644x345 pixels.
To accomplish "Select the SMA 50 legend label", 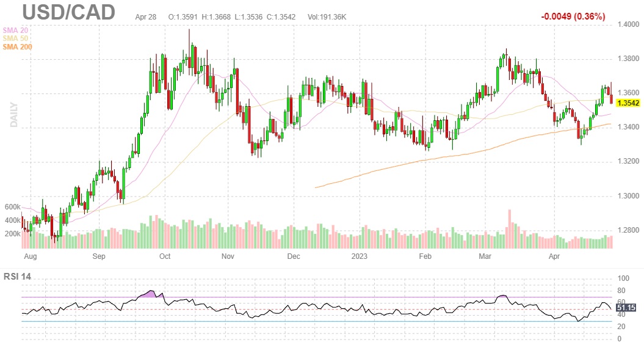I will (15, 38).
